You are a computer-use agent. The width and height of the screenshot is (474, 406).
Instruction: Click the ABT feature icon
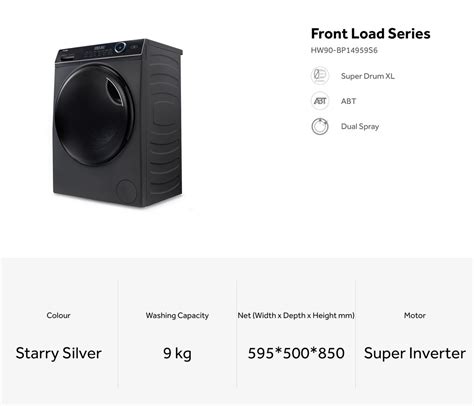(320, 101)
